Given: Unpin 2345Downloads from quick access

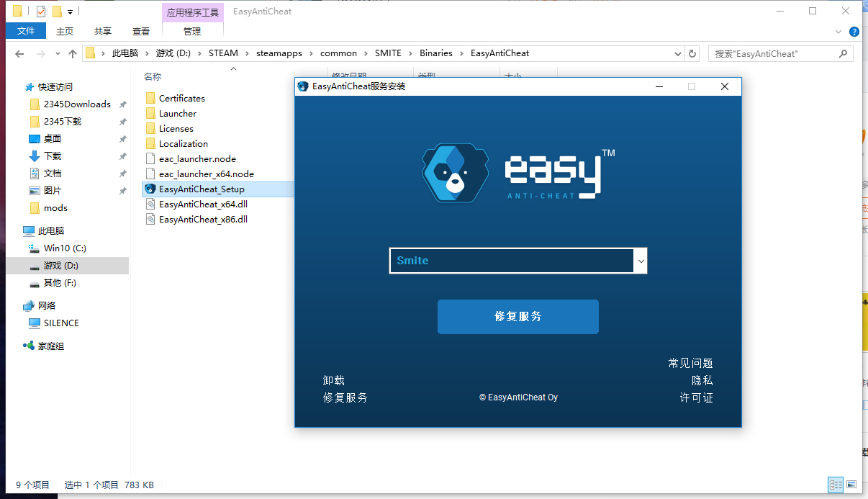Looking at the screenshot, I should [122, 104].
